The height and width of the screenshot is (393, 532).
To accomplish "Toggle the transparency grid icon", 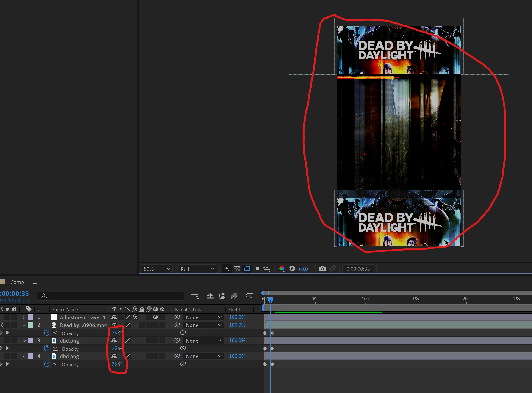I will pyautogui.click(x=237, y=269).
